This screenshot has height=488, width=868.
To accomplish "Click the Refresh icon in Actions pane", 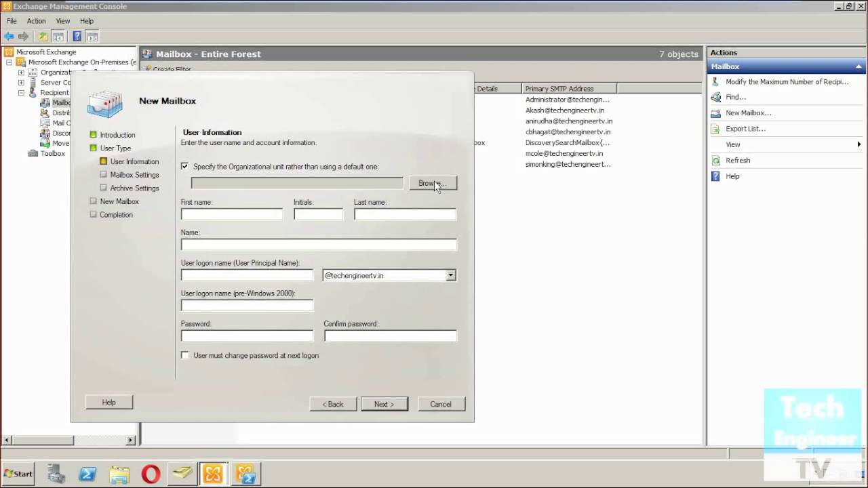I will (715, 161).
